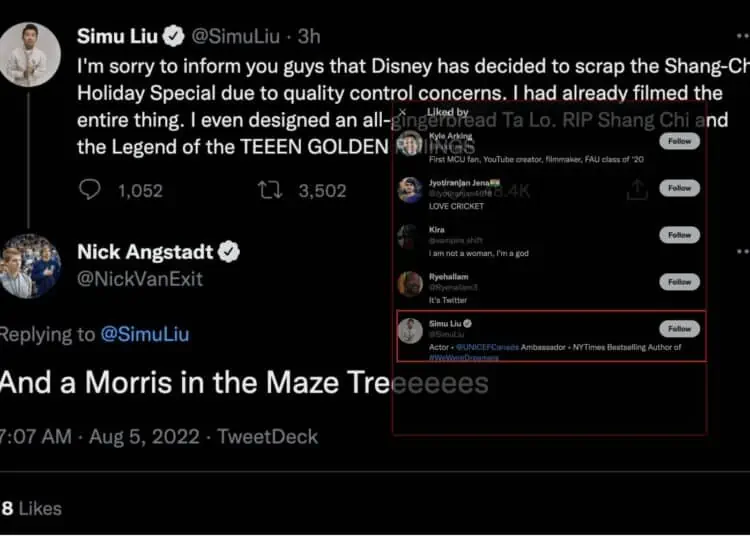Image resolution: width=750 pixels, height=536 pixels.
Task: Open Kyle Arking's avatar in likes list
Action: (x=410, y=143)
